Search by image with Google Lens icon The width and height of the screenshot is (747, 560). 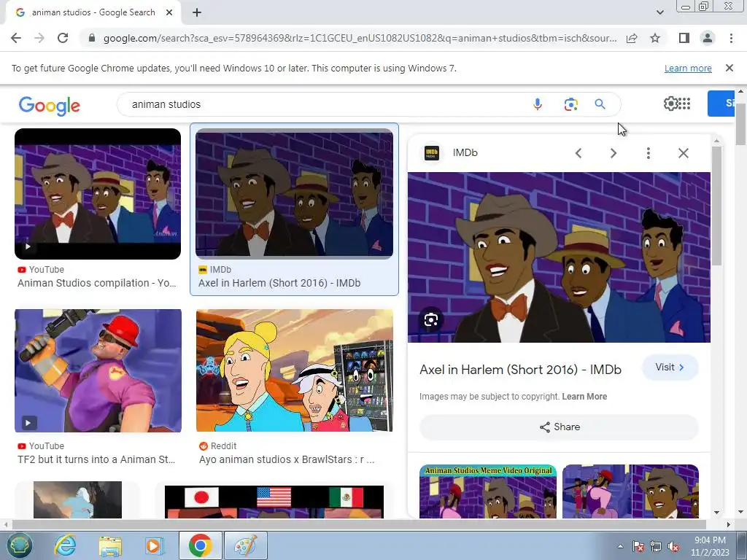[x=570, y=104]
